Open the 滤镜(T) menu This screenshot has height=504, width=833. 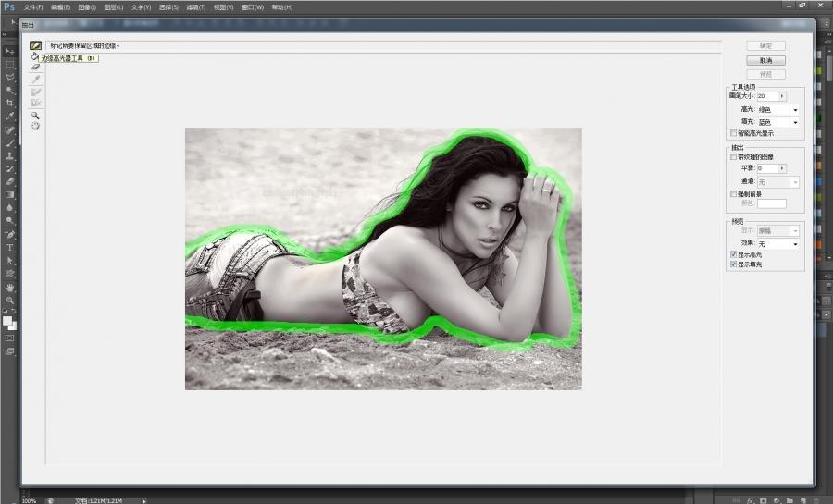click(x=195, y=7)
